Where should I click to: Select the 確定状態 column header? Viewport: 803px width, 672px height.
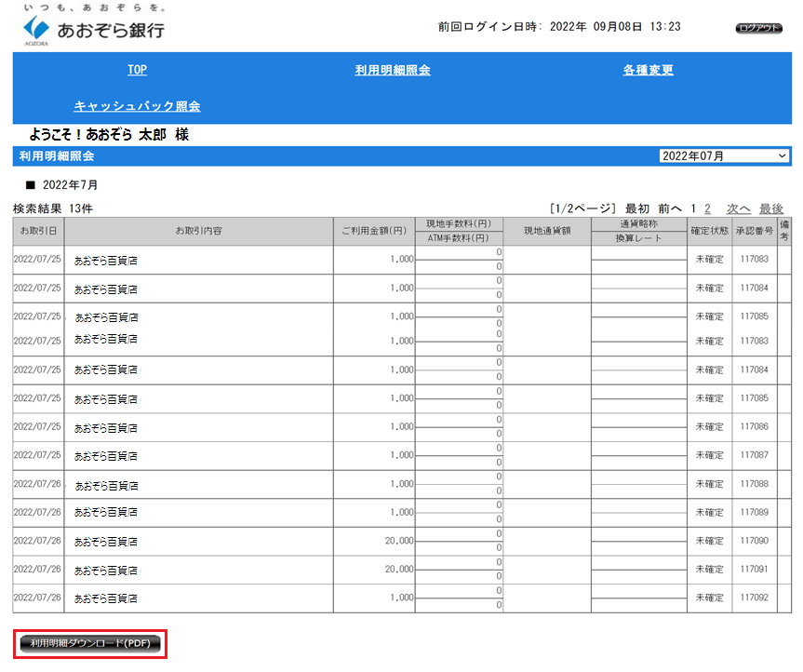click(709, 231)
